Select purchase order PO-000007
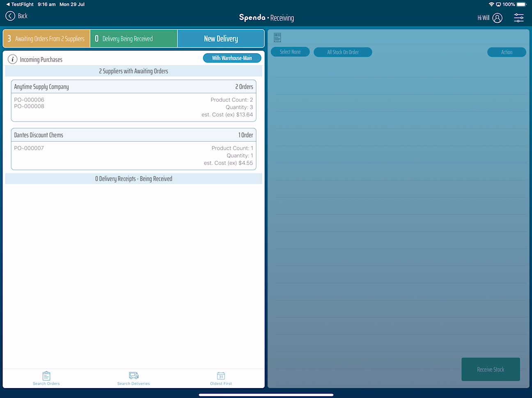Screen dimensions: 532x398 coord(29,148)
